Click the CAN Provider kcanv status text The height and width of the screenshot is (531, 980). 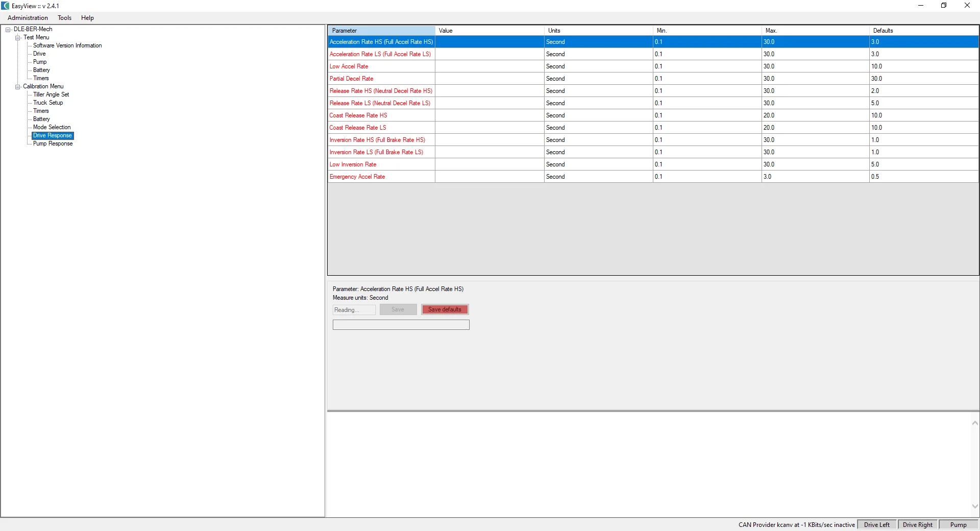pyautogui.click(x=796, y=524)
